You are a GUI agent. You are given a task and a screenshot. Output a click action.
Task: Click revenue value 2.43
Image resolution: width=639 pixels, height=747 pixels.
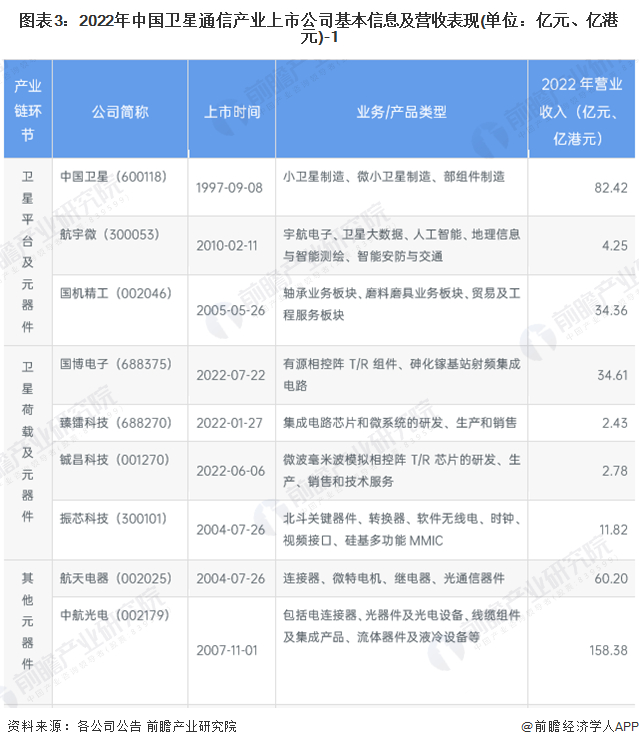pos(615,423)
